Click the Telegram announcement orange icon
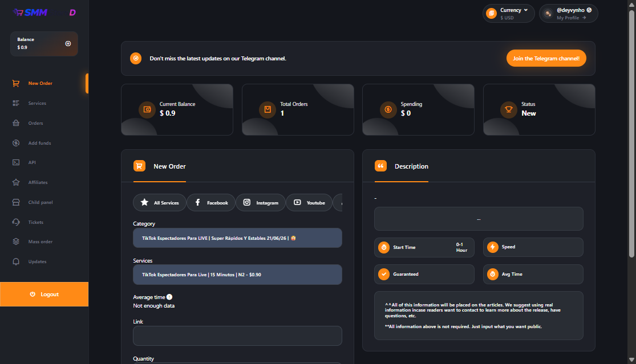Viewport: 636px width, 364px height. tap(136, 58)
